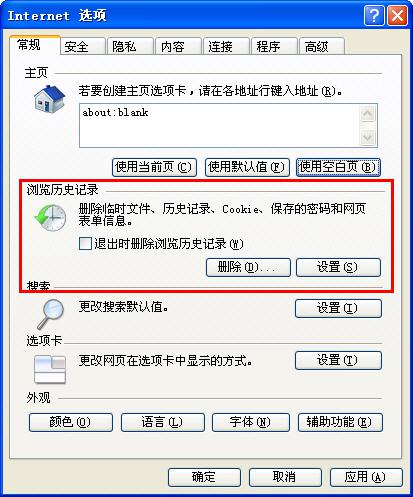Image resolution: width=413 pixels, height=497 pixels.
Task: Click the 使用空白页 button
Action: click(338, 167)
